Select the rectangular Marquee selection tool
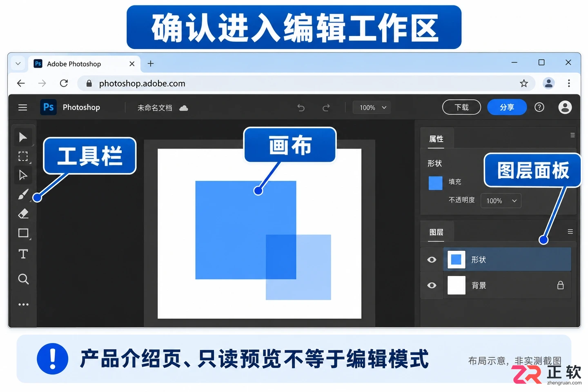This screenshot has height=392, width=588. [x=23, y=156]
